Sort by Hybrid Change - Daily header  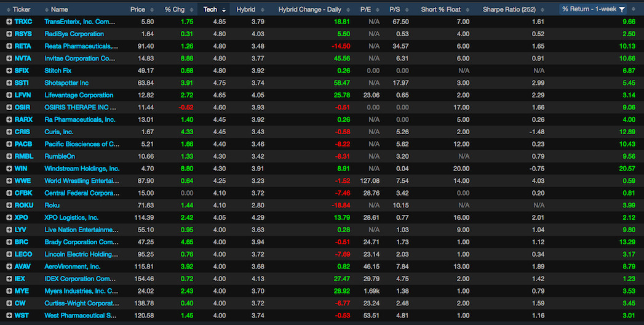pos(309,9)
